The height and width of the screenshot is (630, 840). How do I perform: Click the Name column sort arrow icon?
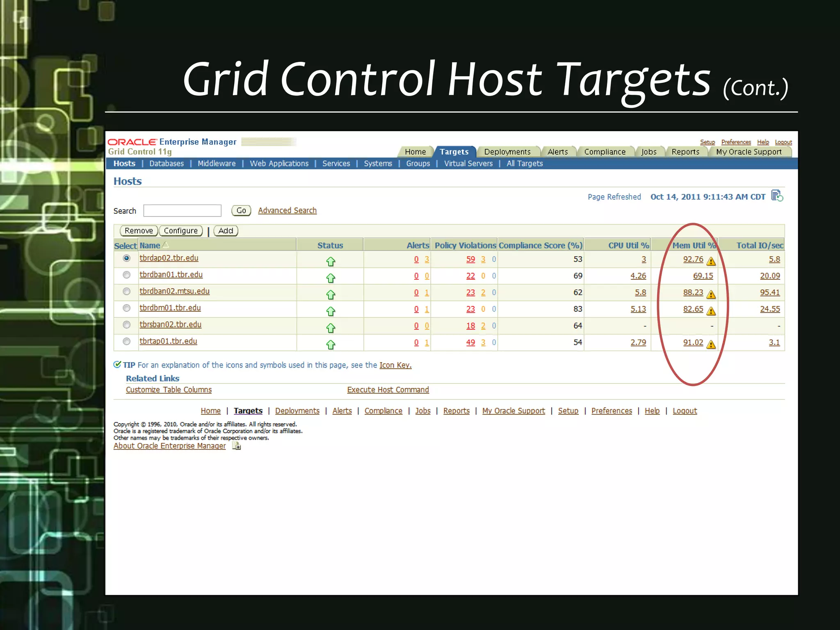coord(165,245)
